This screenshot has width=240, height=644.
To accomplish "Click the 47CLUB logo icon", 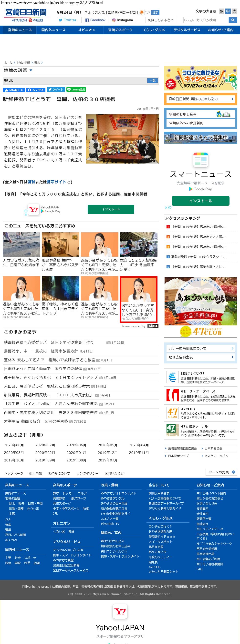I will click(172, 413).
